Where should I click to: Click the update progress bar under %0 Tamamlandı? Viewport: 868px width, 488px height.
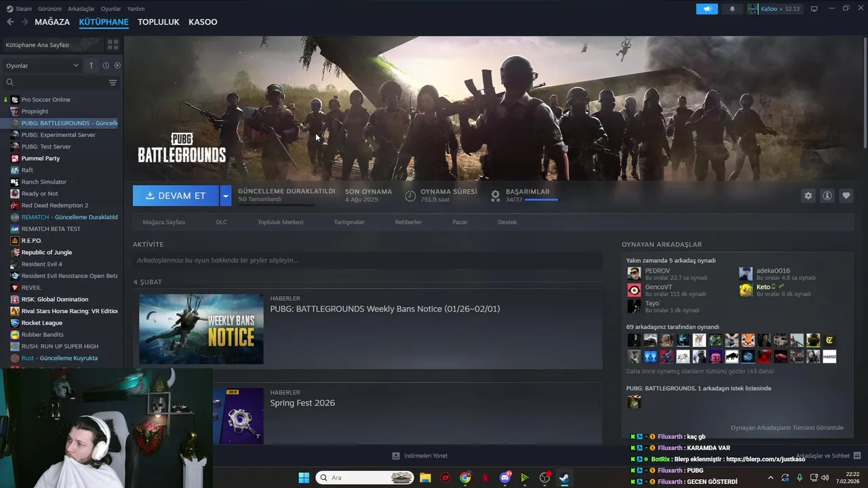point(276,205)
